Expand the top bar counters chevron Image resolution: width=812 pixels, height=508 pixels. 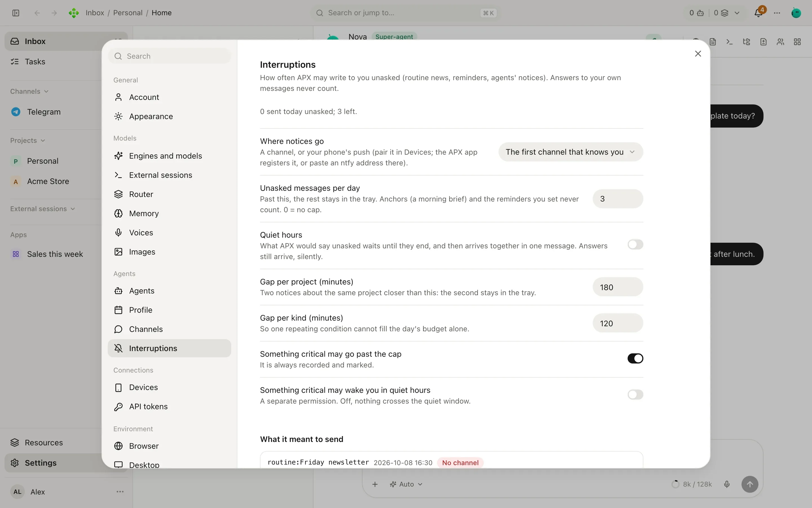click(737, 13)
